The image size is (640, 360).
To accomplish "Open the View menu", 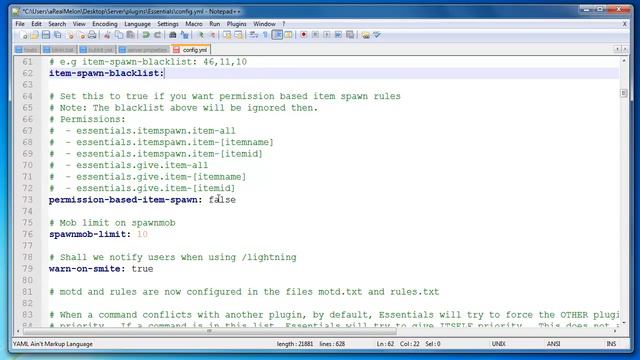I will tap(79, 24).
